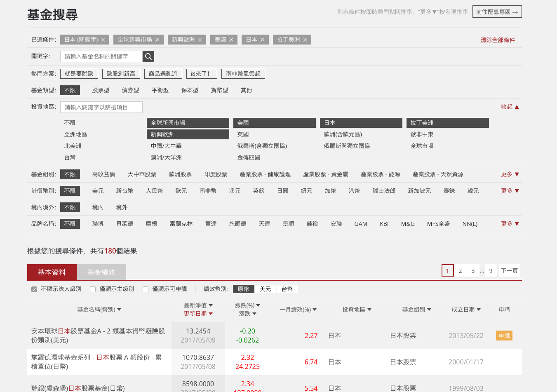Open the 投資地區 column dropdown

(x=357, y=310)
